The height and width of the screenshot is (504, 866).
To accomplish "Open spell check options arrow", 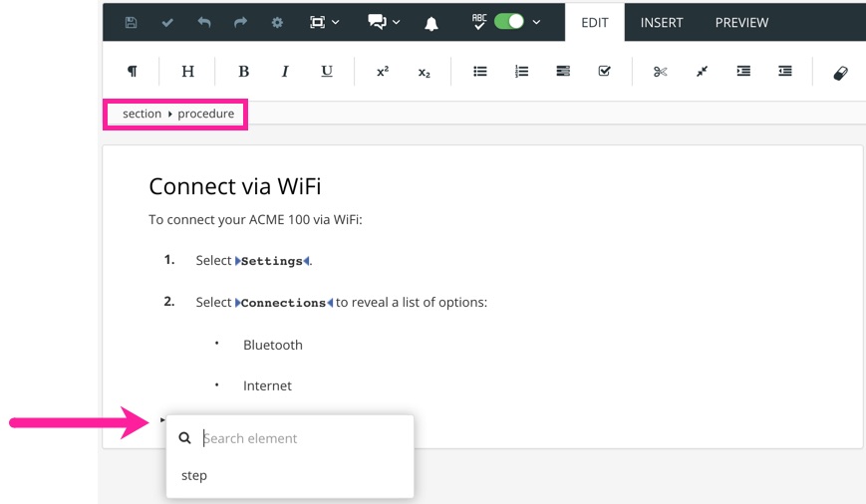I will [537, 22].
